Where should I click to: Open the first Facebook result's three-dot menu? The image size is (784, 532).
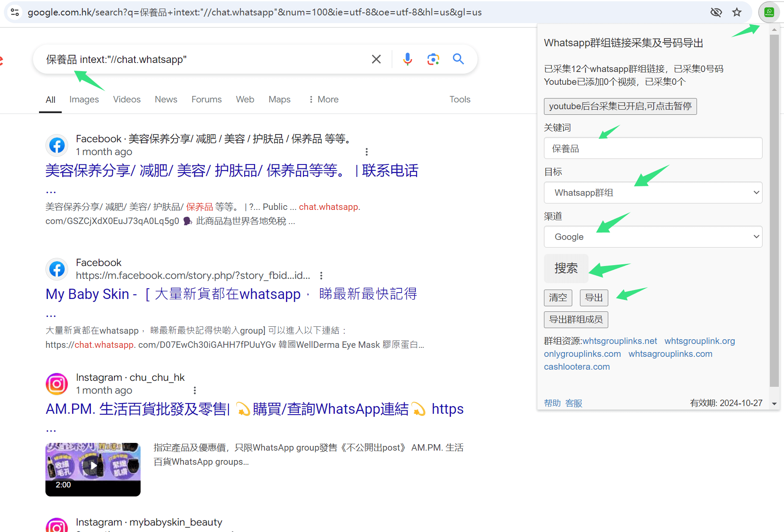coord(366,152)
